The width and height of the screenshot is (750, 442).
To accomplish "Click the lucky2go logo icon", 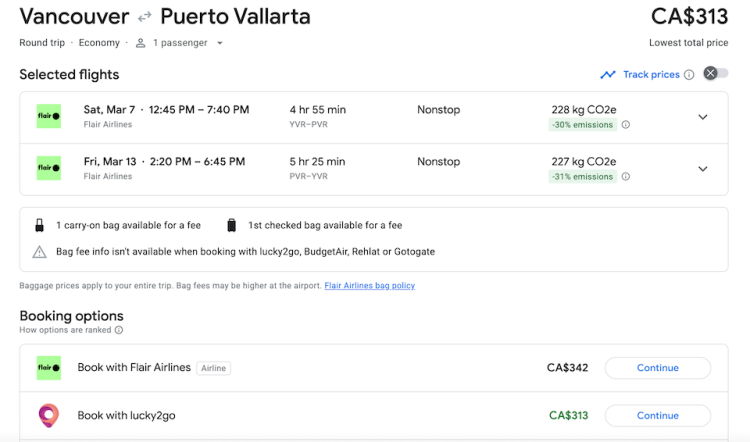I will tap(49, 415).
